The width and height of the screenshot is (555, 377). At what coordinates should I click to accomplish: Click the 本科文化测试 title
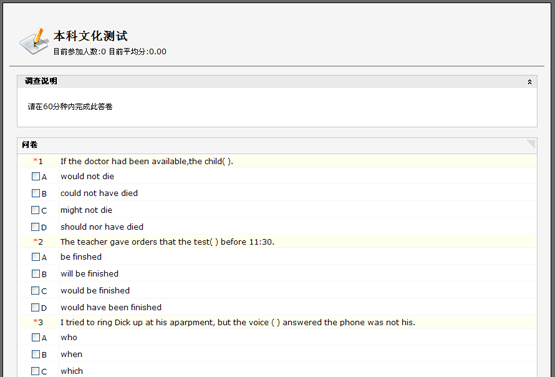pyautogui.click(x=91, y=36)
